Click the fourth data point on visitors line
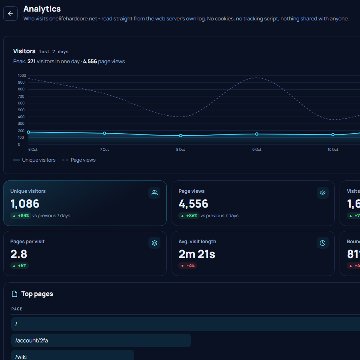Screen dimensions: 360x360 click(257, 134)
